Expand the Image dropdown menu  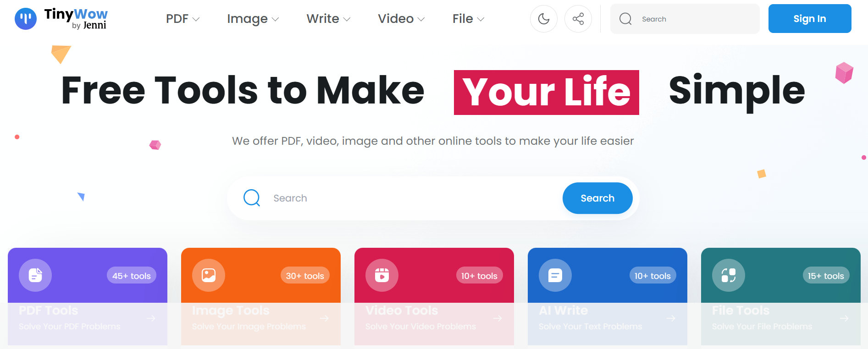(253, 19)
